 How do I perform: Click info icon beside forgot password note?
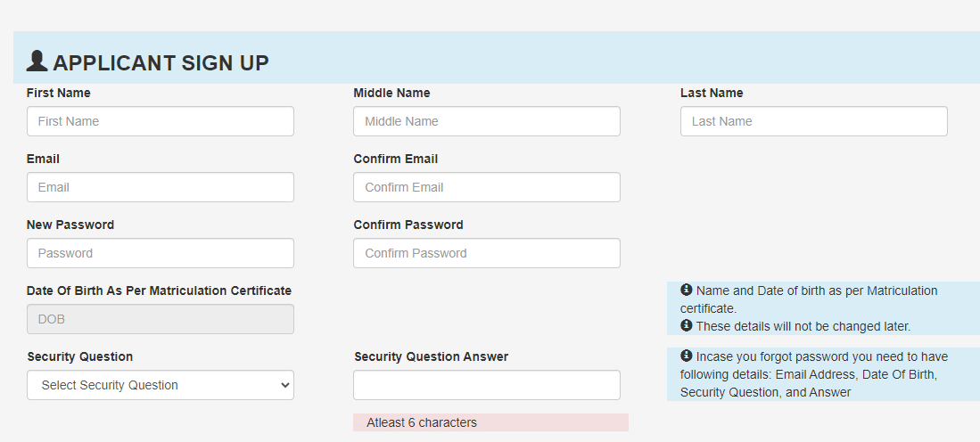(x=687, y=356)
